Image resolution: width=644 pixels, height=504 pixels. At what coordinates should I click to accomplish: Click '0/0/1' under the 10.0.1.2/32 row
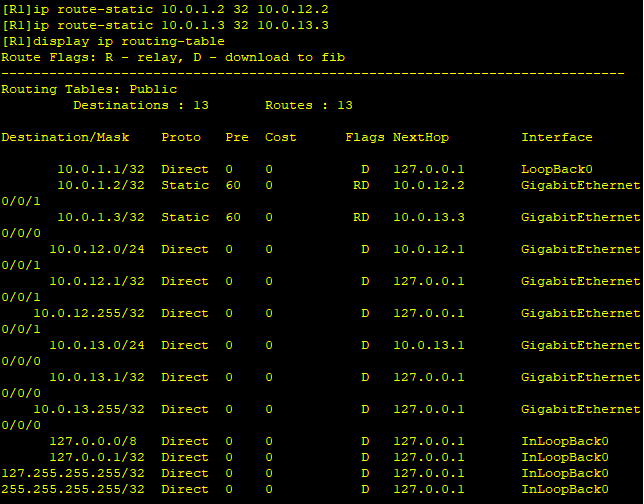pos(21,201)
